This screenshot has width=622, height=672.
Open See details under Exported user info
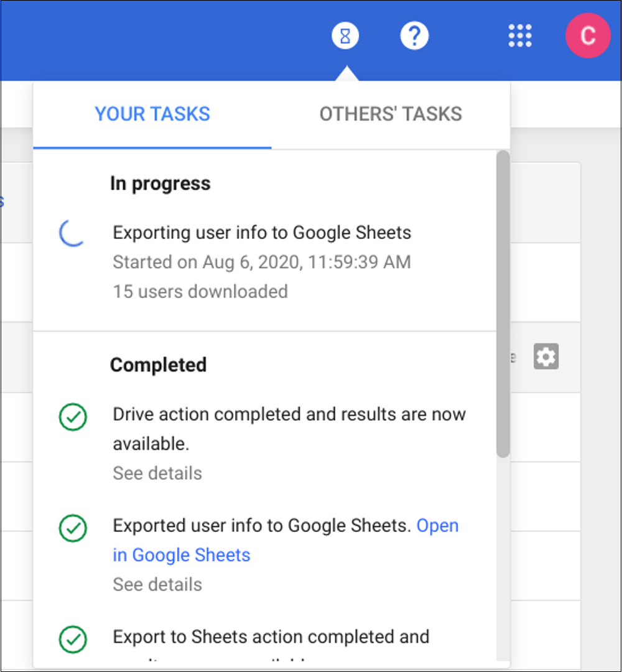(157, 585)
